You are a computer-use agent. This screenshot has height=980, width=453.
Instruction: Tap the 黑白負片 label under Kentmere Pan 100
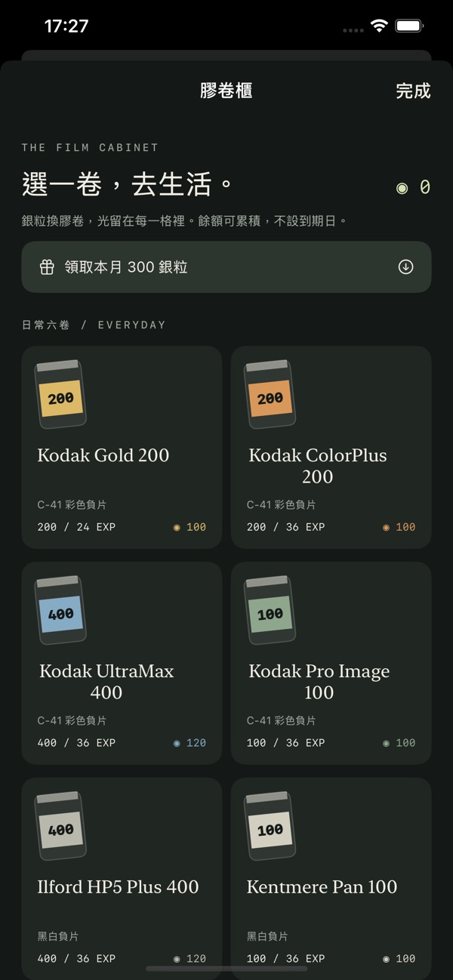[267, 936]
